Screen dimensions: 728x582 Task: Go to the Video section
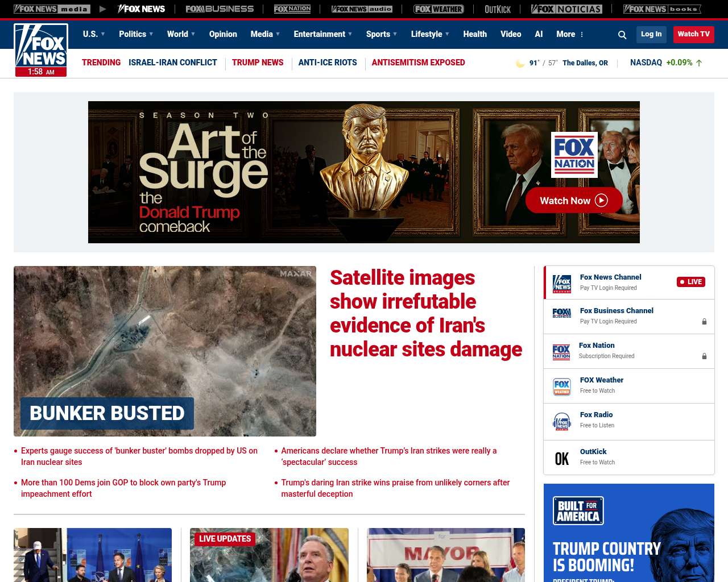[x=511, y=34]
